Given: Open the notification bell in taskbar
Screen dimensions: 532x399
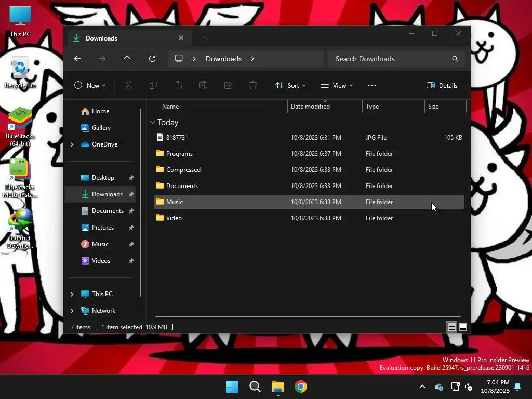Looking at the screenshot, I should pyautogui.click(x=518, y=387).
